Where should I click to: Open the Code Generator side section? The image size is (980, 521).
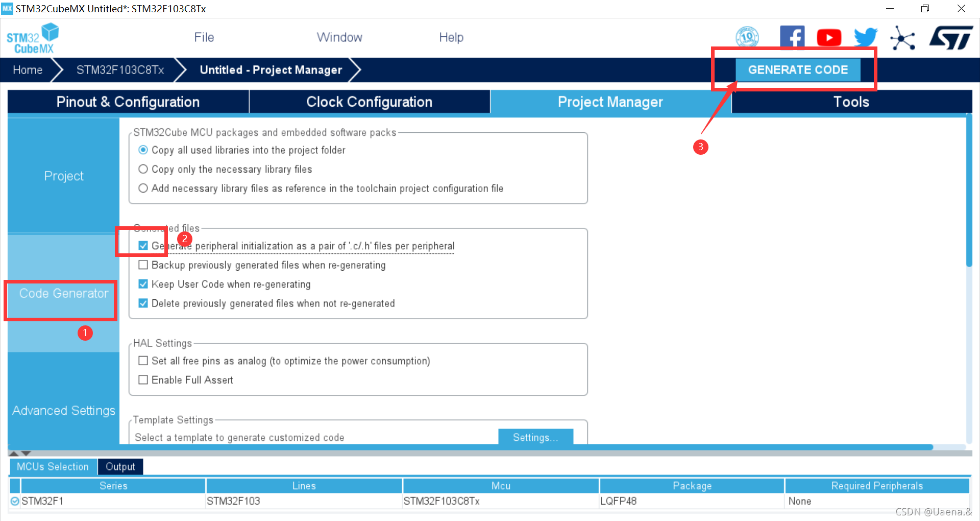pyautogui.click(x=64, y=293)
